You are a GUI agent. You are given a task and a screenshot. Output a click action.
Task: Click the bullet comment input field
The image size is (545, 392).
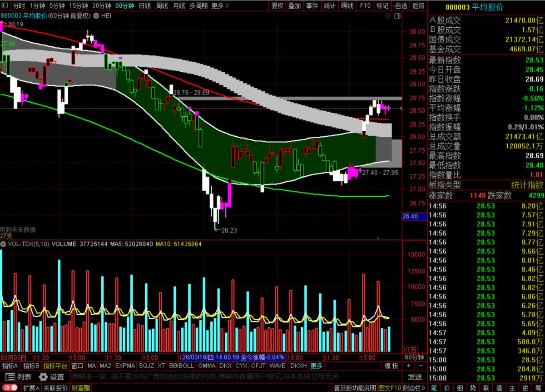235,377
